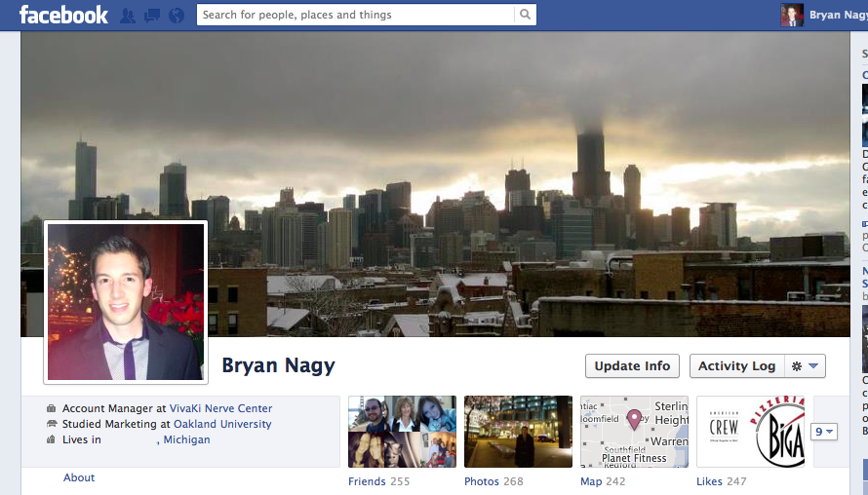Open the Activity Log
868x495 pixels.
pos(736,366)
